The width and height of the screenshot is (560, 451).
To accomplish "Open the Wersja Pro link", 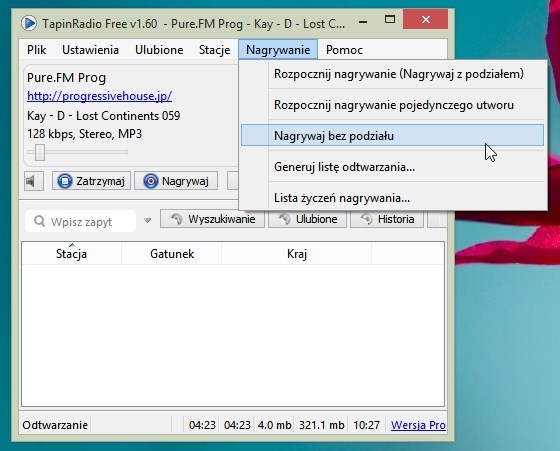I will click(x=418, y=425).
